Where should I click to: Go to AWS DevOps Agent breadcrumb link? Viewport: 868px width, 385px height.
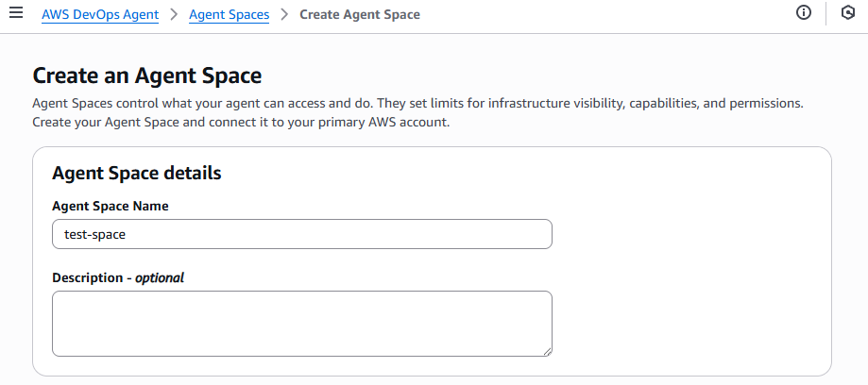100,15
